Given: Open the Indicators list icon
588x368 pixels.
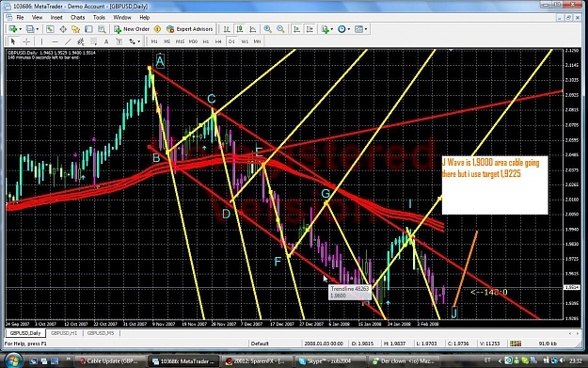Looking at the screenshot, I should click(x=325, y=29).
